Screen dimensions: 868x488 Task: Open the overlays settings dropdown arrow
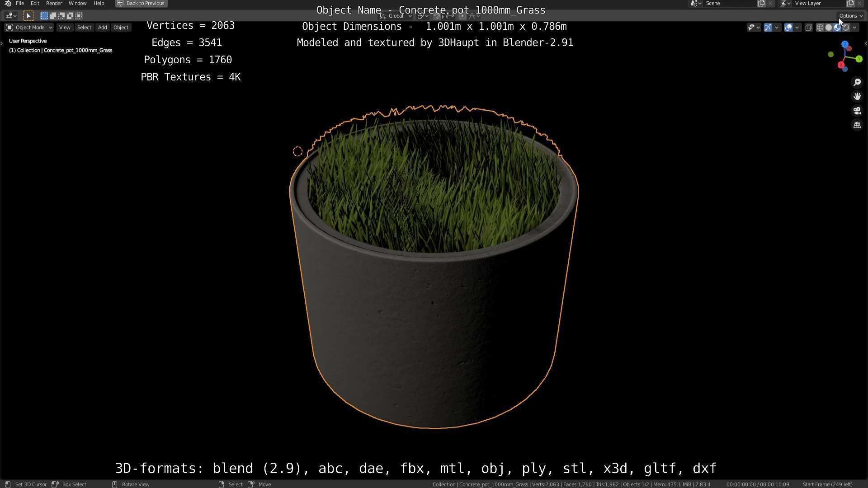pyautogui.click(x=797, y=28)
